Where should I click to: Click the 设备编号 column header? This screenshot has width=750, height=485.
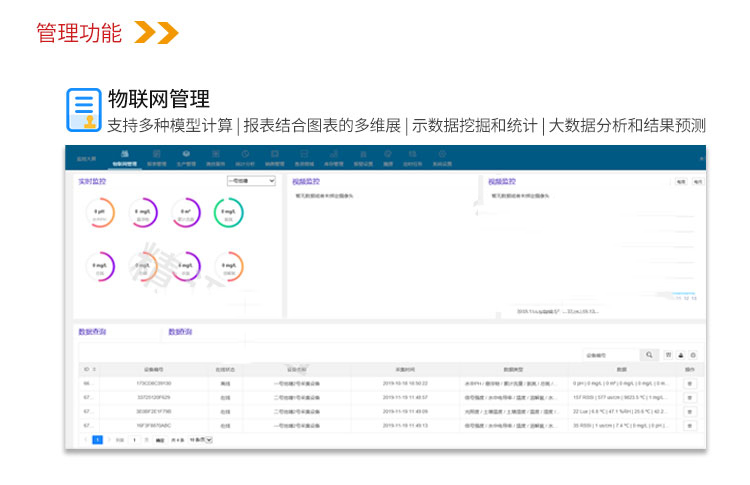154,369
